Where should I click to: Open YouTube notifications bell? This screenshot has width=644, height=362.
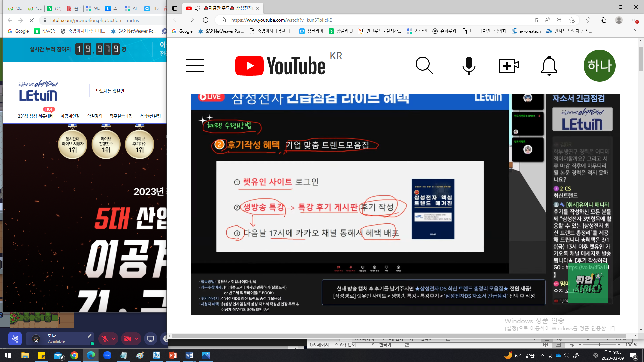549,65
